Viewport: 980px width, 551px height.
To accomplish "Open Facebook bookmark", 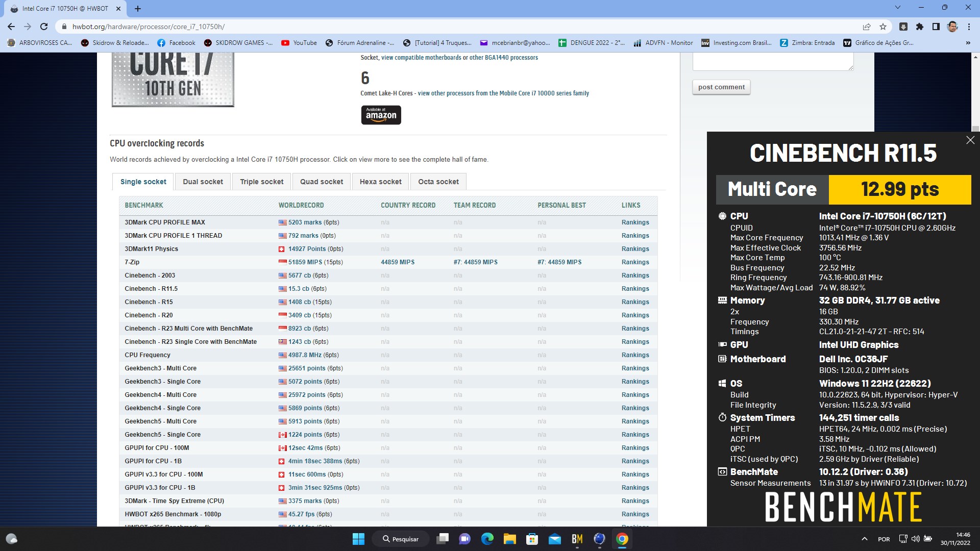I will (x=176, y=43).
